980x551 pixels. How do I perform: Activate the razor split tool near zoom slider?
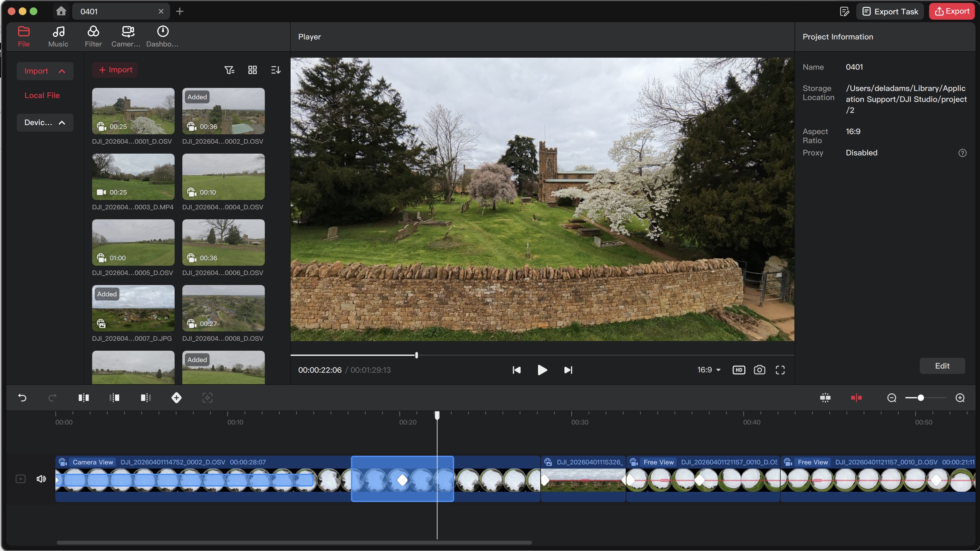click(x=856, y=397)
